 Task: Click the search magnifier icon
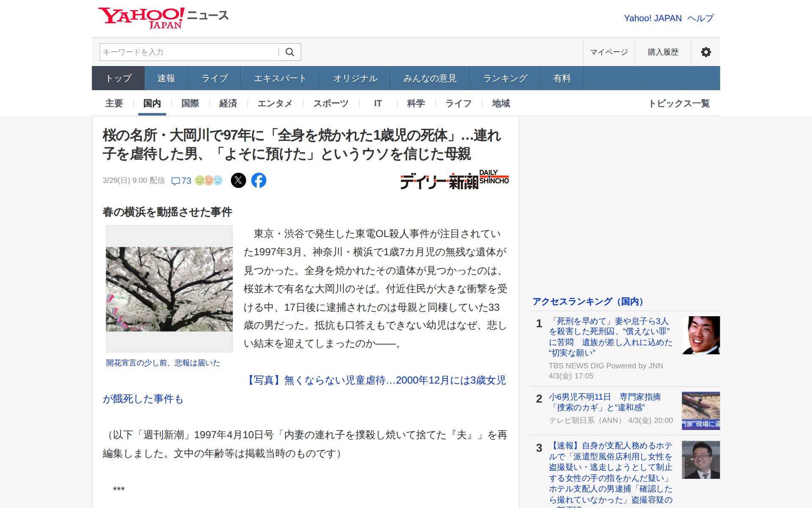coord(290,52)
